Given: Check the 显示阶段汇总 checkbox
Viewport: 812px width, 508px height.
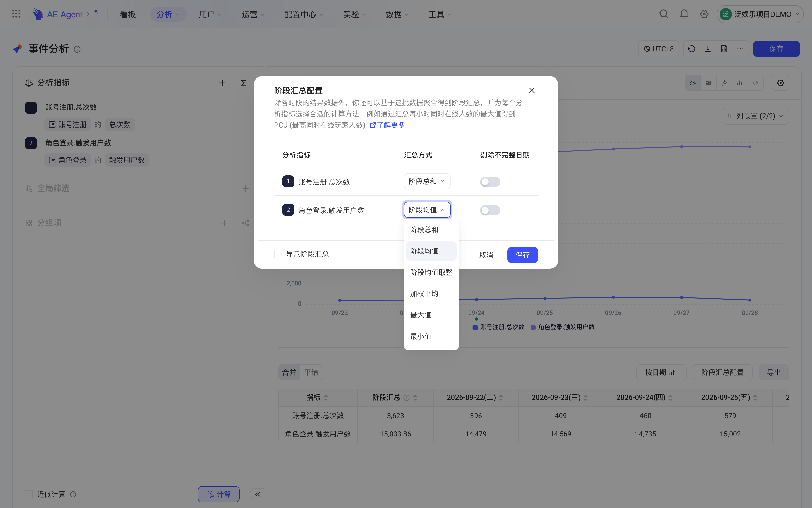Looking at the screenshot, I should (278, 254).
